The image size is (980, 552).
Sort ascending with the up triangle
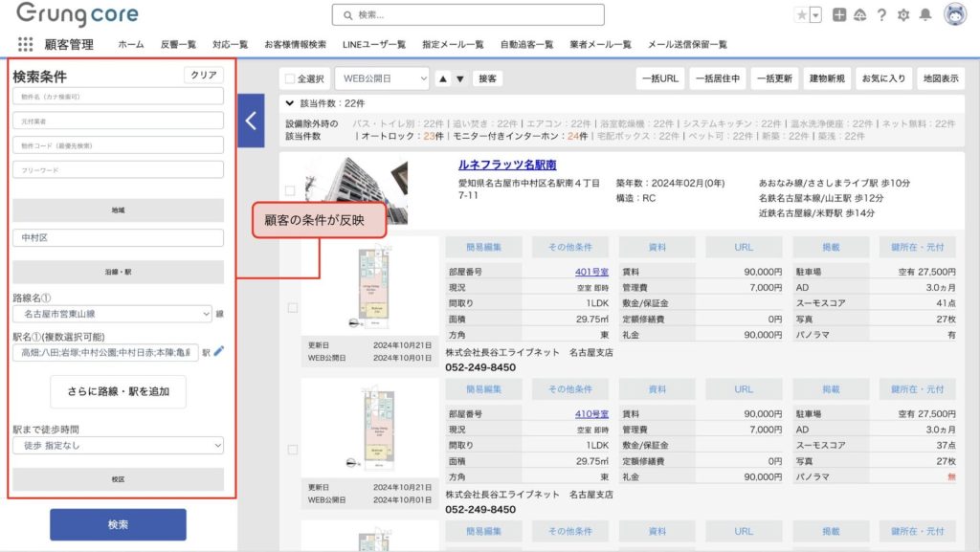point(443,78)
